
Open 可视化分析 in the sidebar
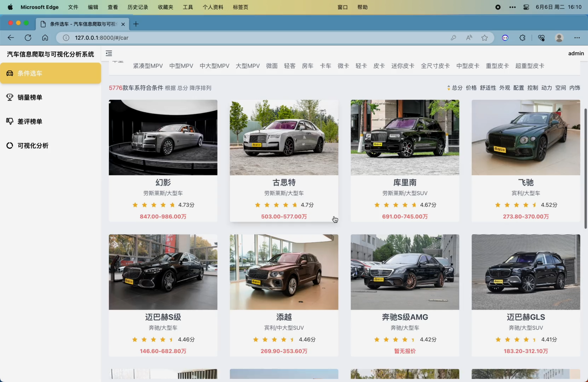51,145
